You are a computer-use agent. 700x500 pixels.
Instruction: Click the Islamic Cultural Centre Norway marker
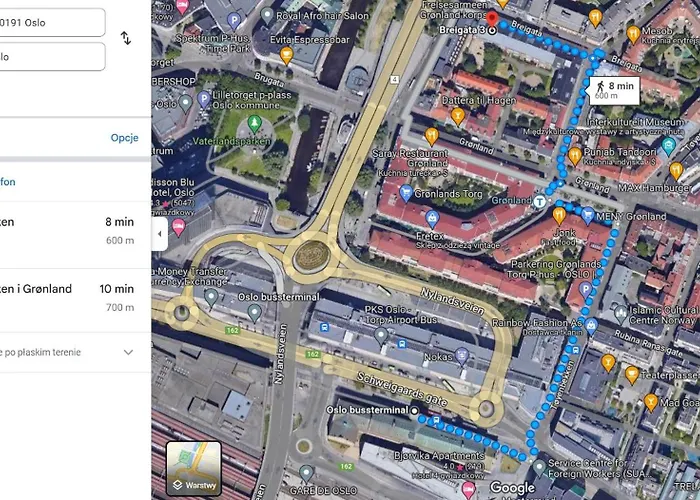[x=621, y=314]
